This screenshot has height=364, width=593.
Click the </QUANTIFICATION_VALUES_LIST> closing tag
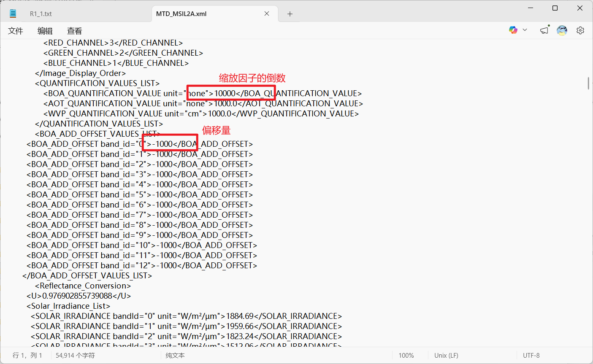pos(99,124)
